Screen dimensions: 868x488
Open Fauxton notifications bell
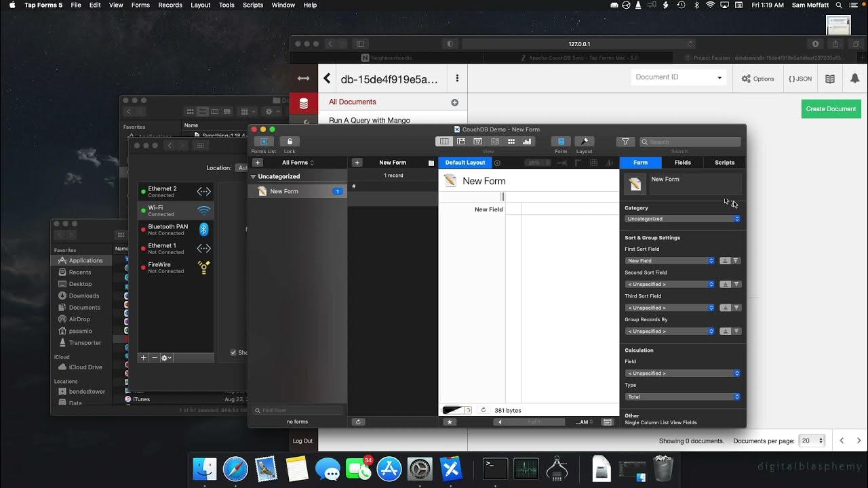tap(854, 79)
